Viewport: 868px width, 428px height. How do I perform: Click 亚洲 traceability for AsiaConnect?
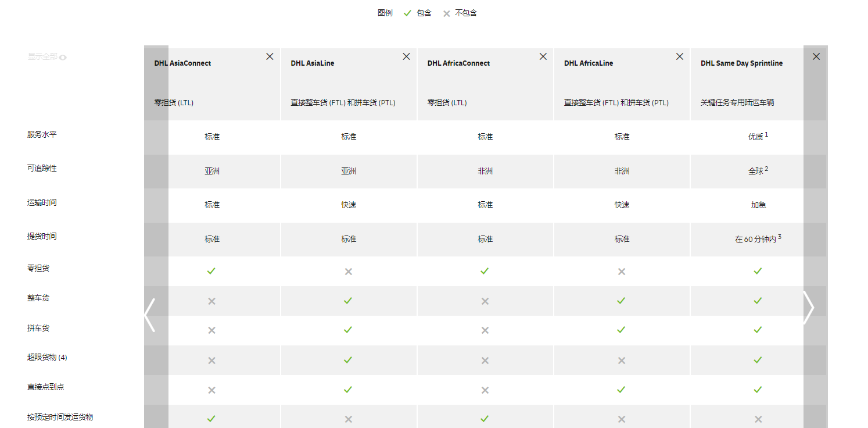pyautogui.click(x=212, y=171)
